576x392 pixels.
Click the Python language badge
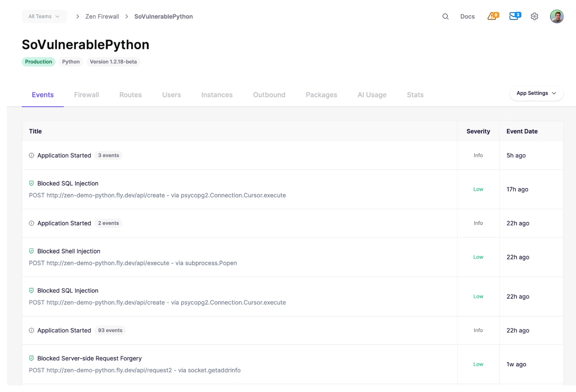71,62
